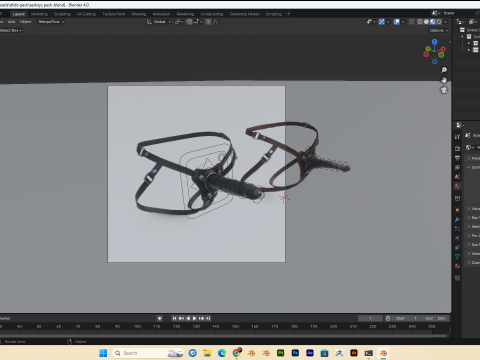Switch to Rendered viewport shading
Screen dimensions: 480x360
pyautogui.click(x=439, y=22)
